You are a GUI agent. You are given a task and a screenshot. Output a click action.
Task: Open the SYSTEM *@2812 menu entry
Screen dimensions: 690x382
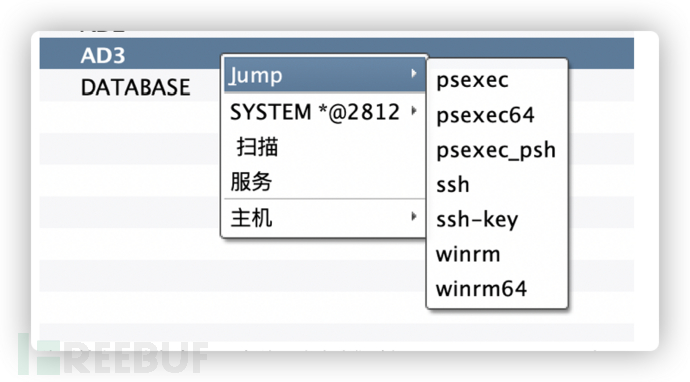(324, 111)
